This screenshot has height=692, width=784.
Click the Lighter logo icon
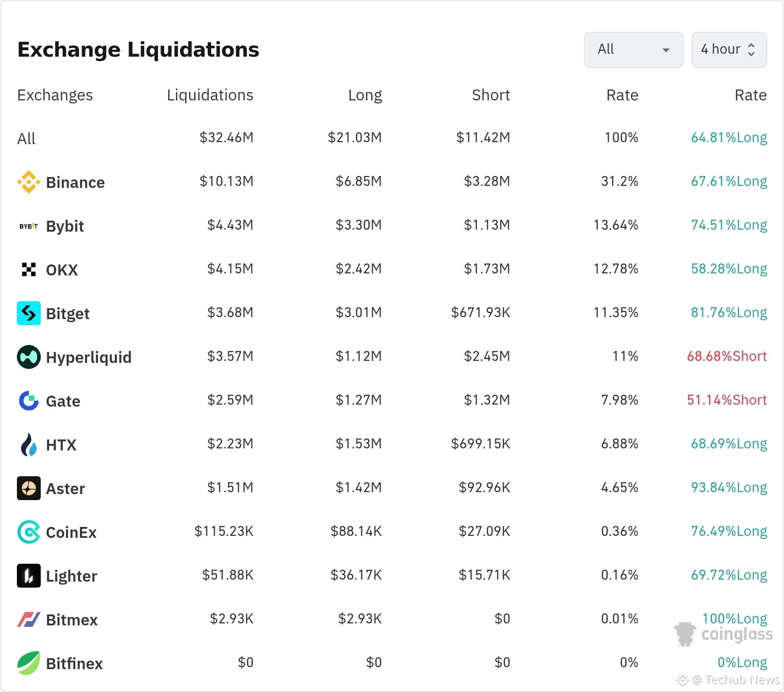click(x=29, y=576)
